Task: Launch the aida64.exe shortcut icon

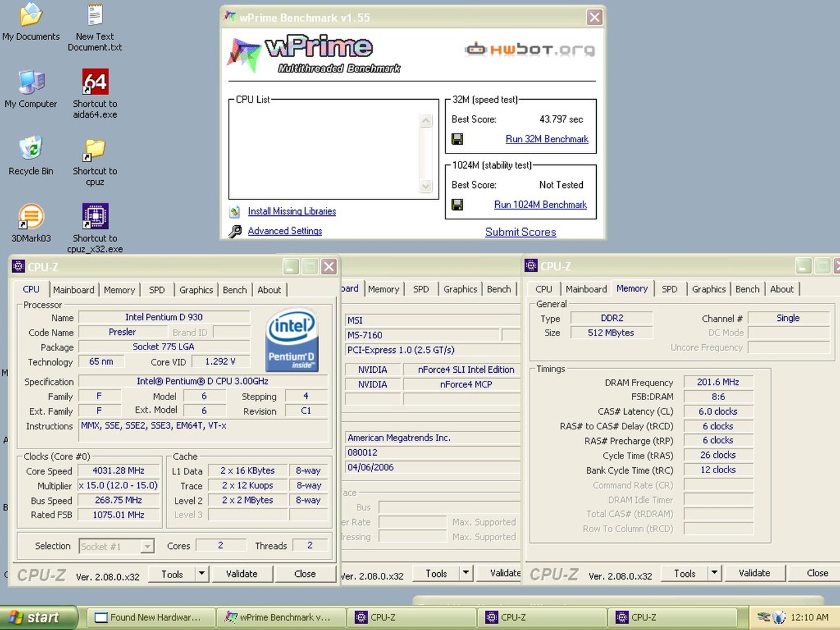Action: tap(95, 82)
